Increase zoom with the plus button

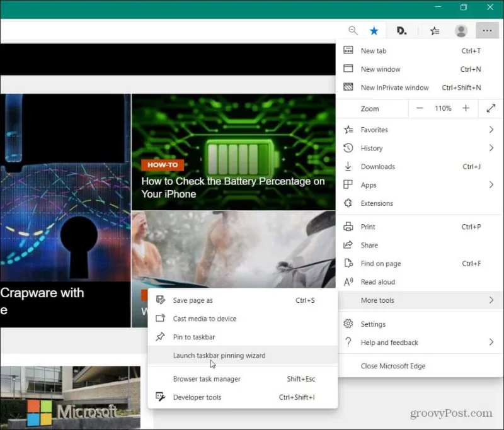[466, 108]
